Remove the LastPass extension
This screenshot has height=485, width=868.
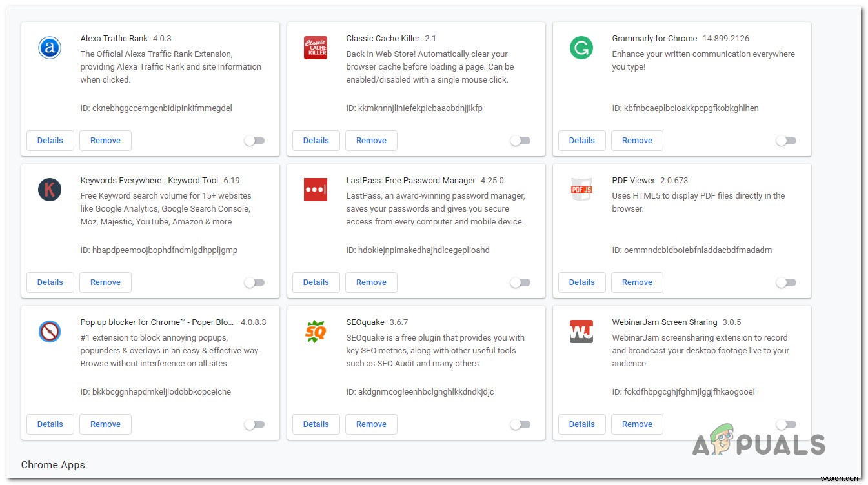(371, 282)
